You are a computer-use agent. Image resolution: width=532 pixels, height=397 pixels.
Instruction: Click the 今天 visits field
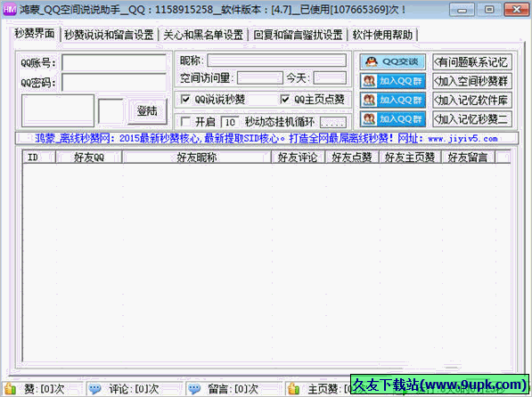(330, 78)
